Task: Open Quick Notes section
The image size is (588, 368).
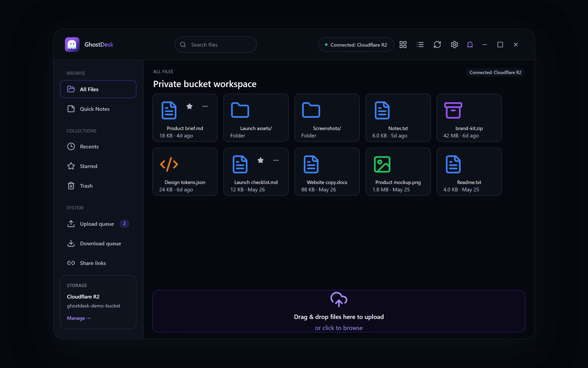Action: click(x=98, y=109)
